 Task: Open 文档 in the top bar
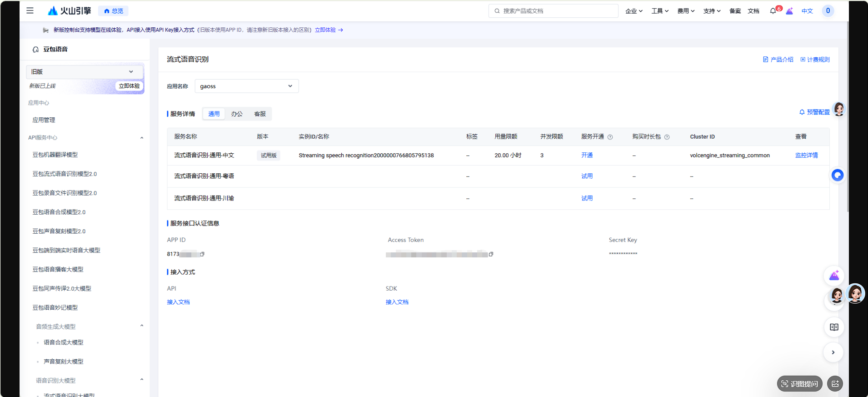click(753, 11)
